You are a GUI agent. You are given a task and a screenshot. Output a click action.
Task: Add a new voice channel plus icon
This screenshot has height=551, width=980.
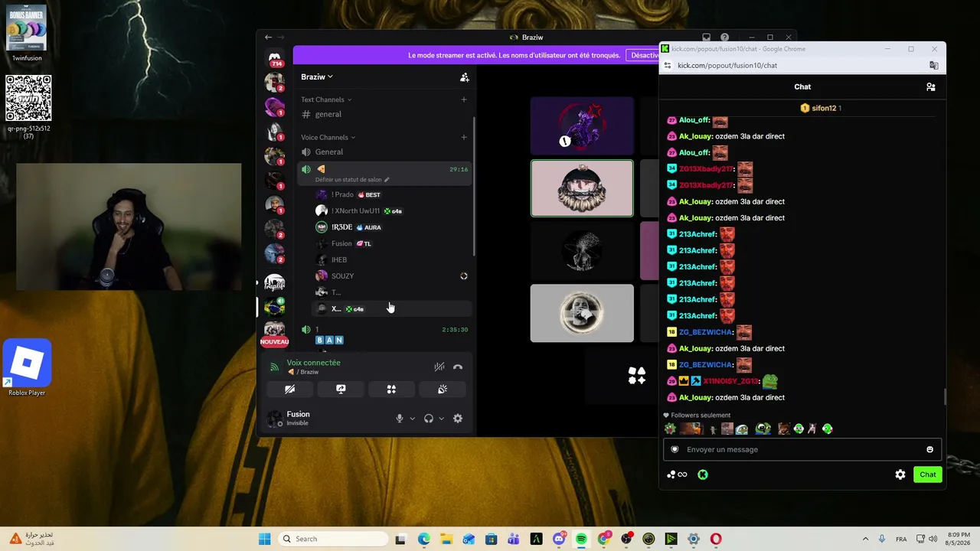pyautogui.click(x=463, y=138)
